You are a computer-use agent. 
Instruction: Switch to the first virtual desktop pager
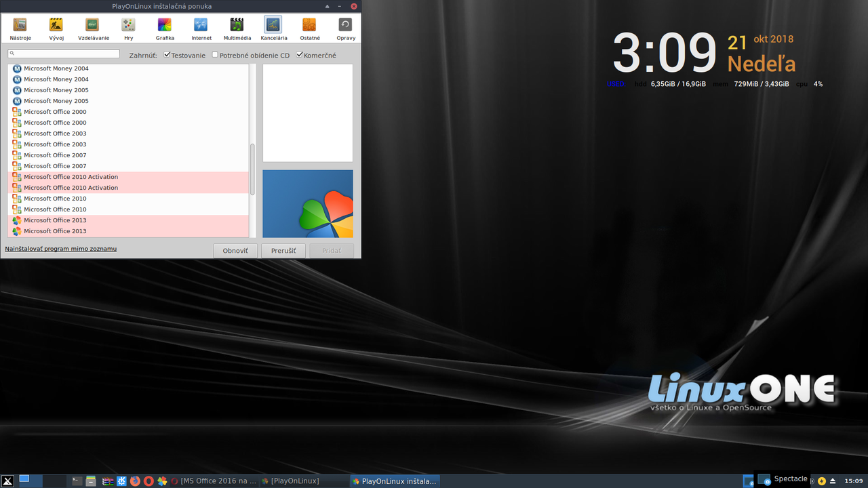point(31,481)
